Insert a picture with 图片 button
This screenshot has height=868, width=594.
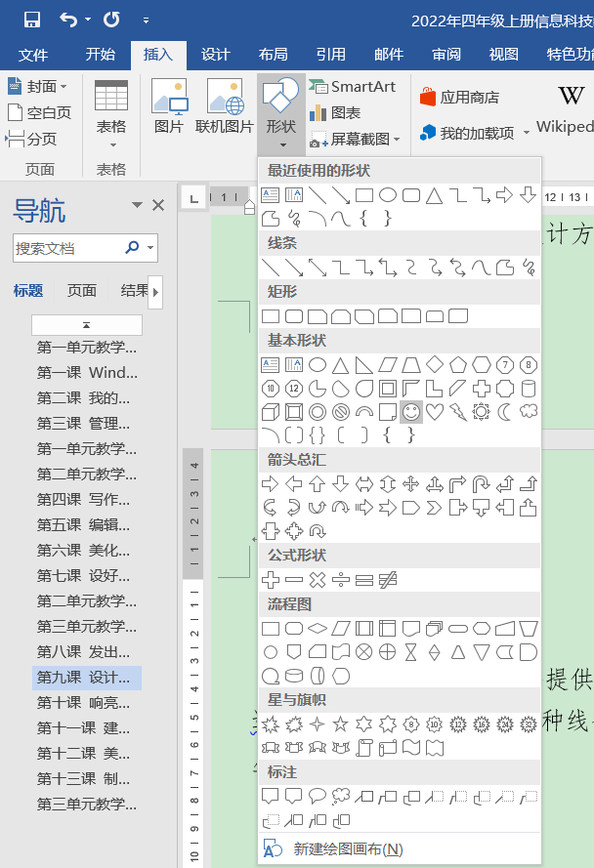click(x=169, y=106)
